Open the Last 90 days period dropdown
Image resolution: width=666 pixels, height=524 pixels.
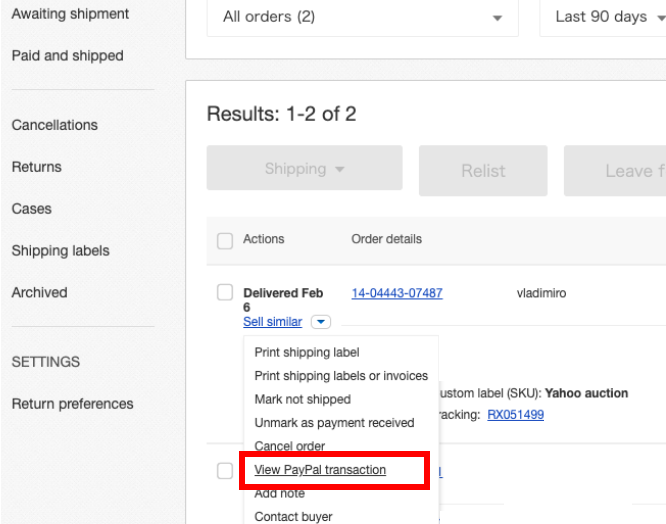pos(602,17)
